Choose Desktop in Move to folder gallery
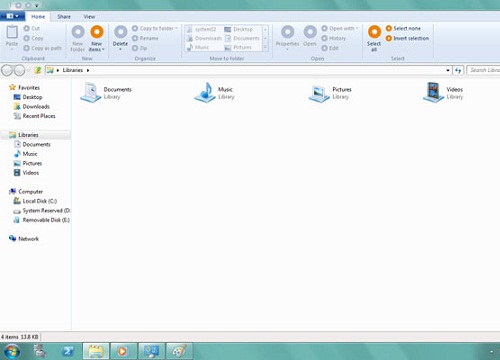 point(239,29)
